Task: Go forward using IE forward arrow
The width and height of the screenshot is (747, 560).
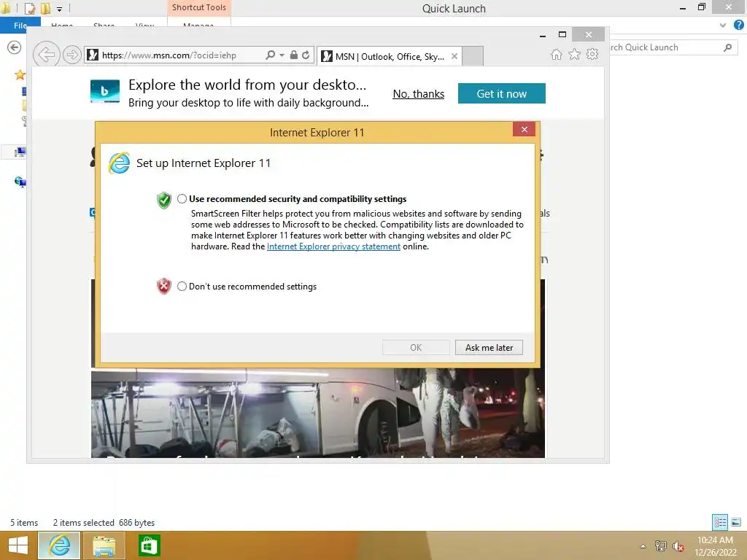Action: 72,55
